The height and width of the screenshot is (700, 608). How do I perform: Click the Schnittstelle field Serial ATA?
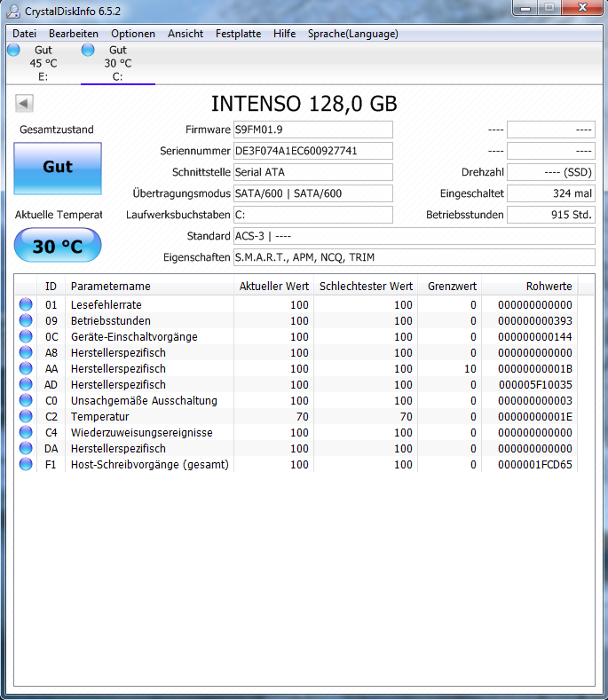click(x=313, y=172)
